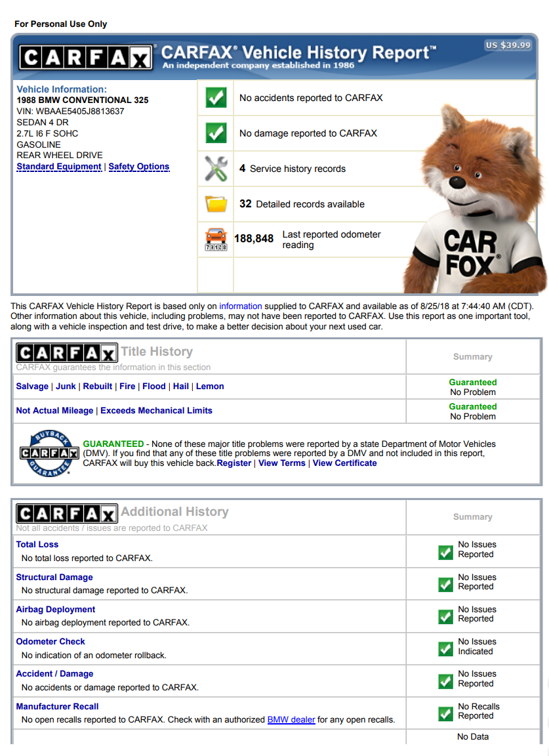Screen dimensions: 549x756
Task: Open the Safety Options link
Action: coord(139,167)
